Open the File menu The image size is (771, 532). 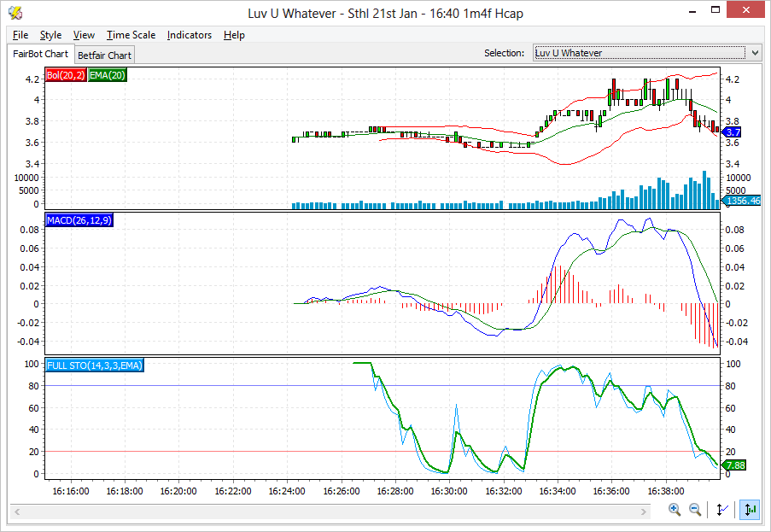pyautogui.click(x=20, y=35)
